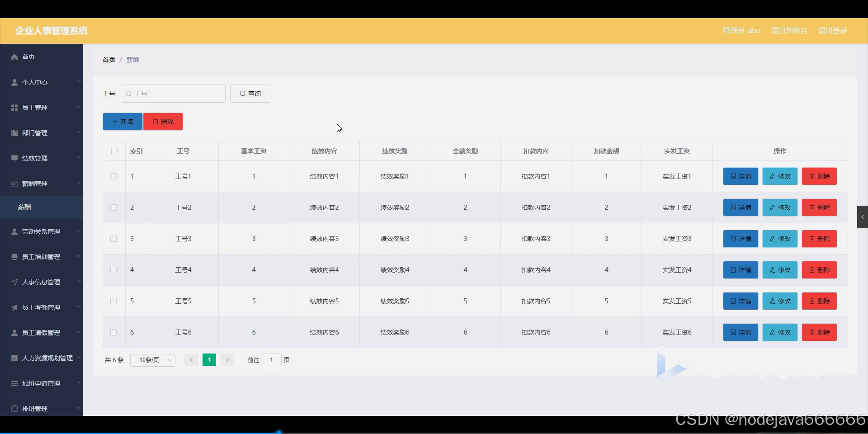Check the checkbox for row 工号3

coord(113,239)
